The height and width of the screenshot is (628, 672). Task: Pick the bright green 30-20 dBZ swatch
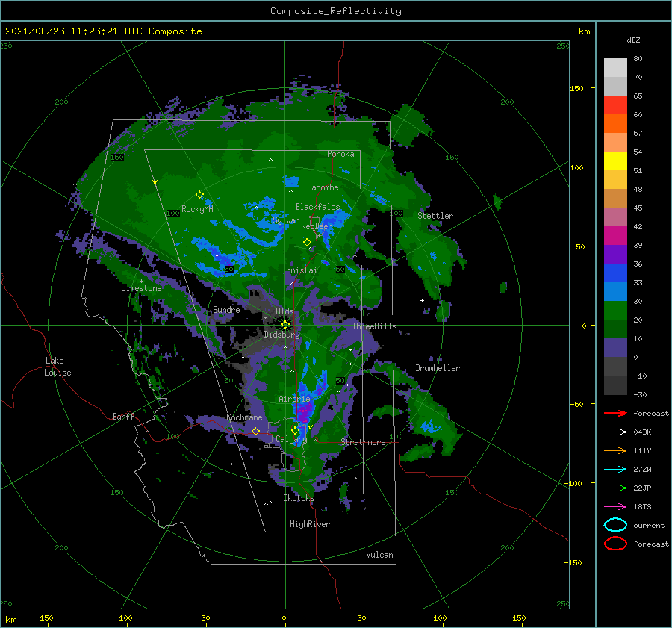(615, 310)
